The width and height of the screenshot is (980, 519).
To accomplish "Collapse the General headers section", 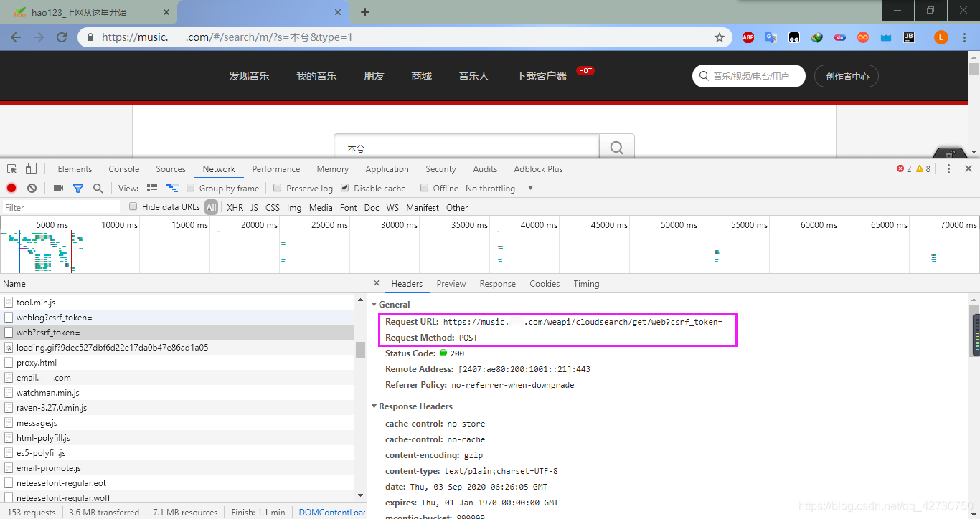I will point(374,305).
